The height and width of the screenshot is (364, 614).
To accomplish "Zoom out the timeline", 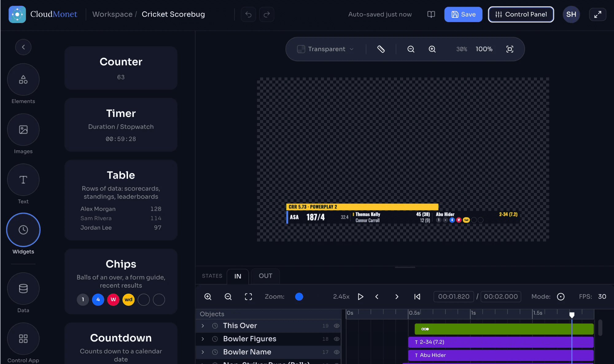I will 228,297.
